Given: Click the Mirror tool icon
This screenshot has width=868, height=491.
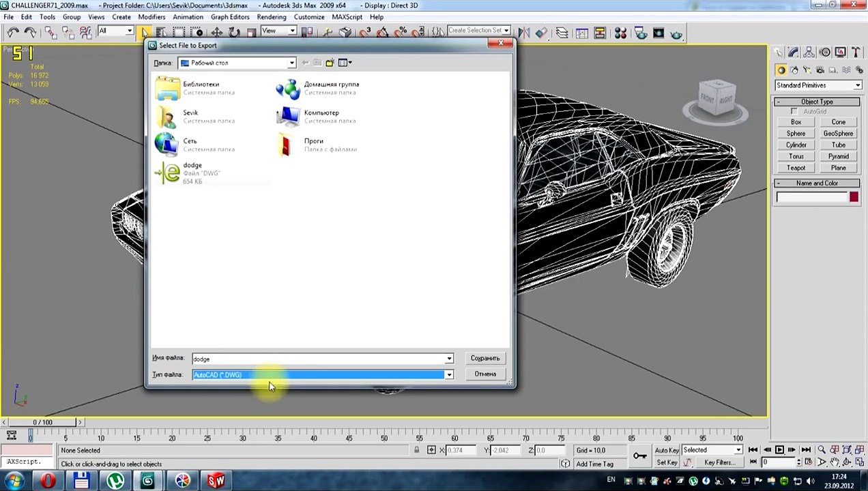Looking at the screenshot, I should click(523, 32).
